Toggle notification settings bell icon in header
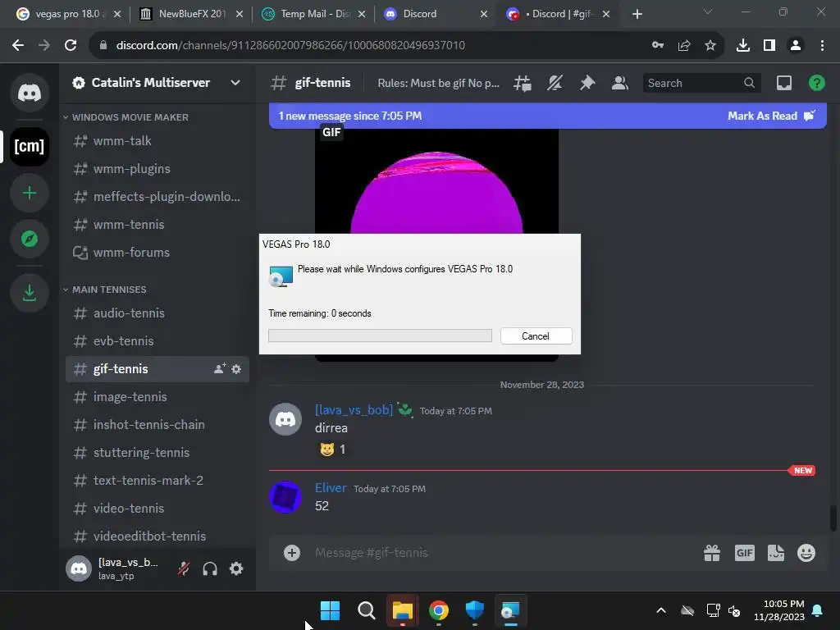The height and width of the screenshot is (630, 840). 555,83
